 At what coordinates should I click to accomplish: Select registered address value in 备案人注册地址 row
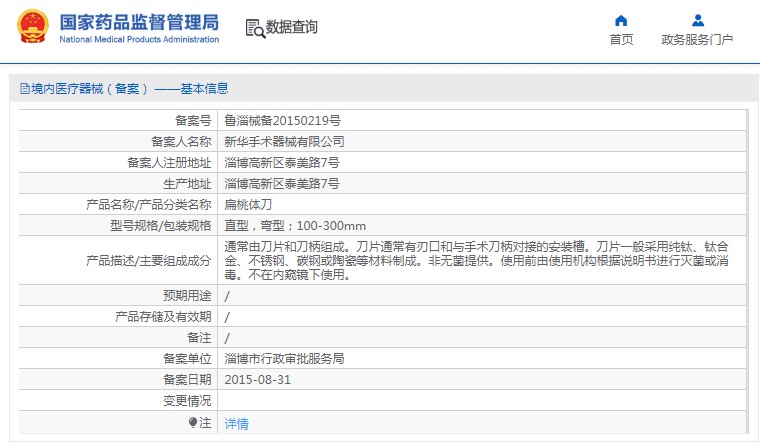click(x=282, y=162)
